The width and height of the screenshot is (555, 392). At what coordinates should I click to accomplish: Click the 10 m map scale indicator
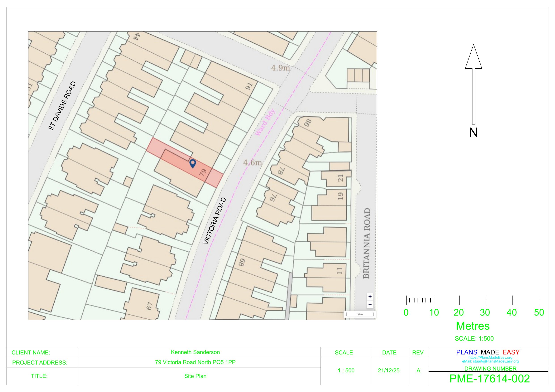(360, 314)
